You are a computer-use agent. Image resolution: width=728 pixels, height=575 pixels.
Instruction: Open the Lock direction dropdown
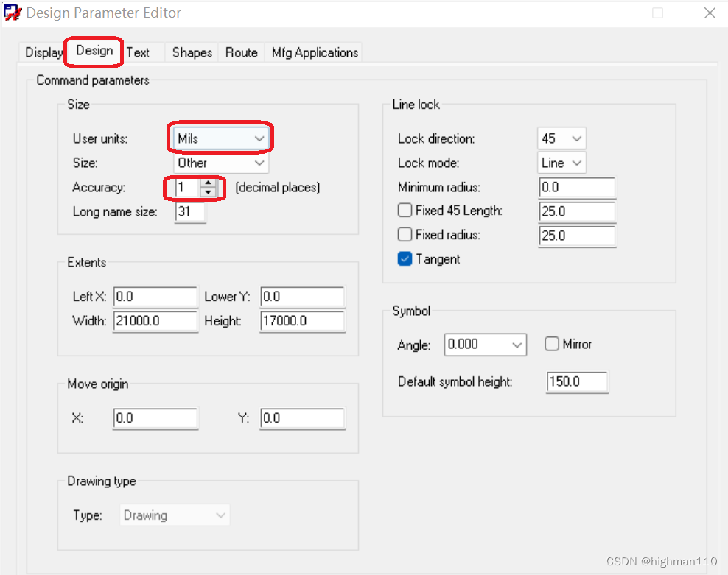coord(561,138)
